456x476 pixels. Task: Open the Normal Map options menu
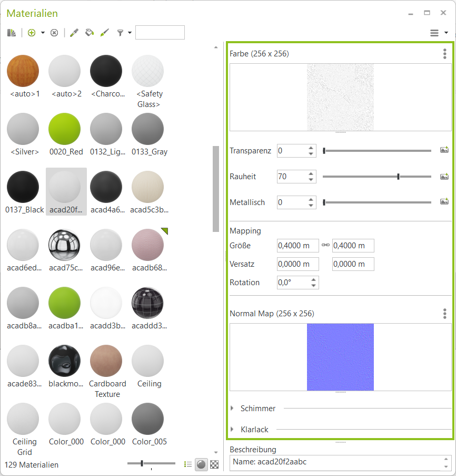tap(444, 313)
